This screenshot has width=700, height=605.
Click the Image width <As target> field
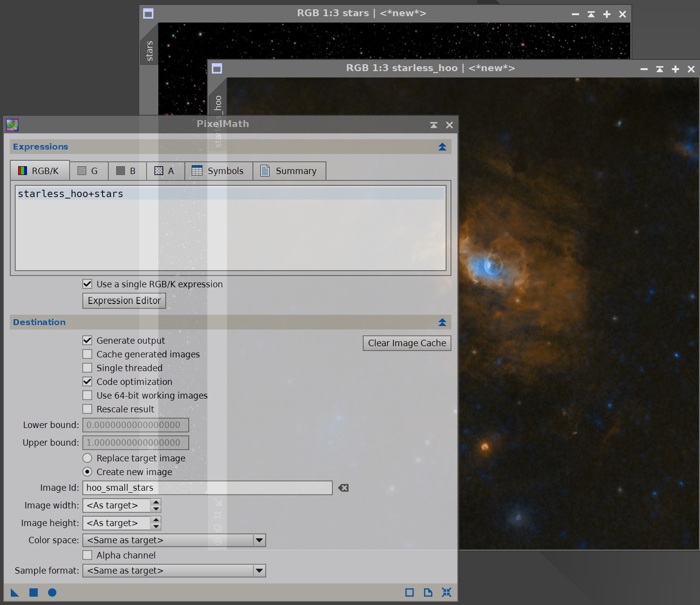pyautogui.click(x=117, y=505)
